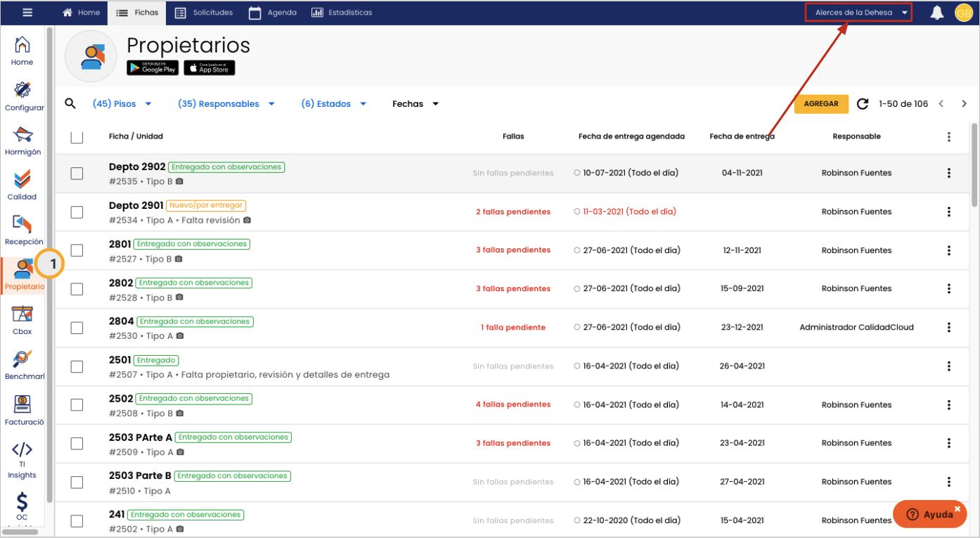Expand the Fechas filter dropdown

pos(415,104)
